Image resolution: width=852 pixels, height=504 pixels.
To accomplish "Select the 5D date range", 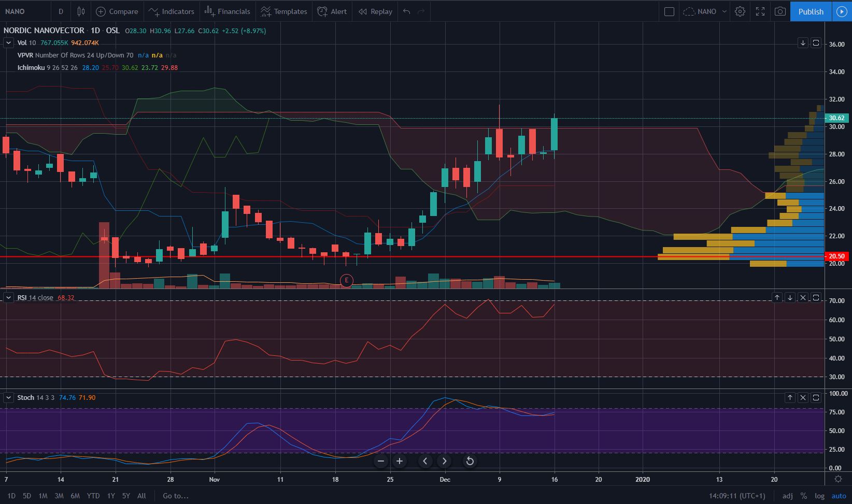I will (27, 496).
